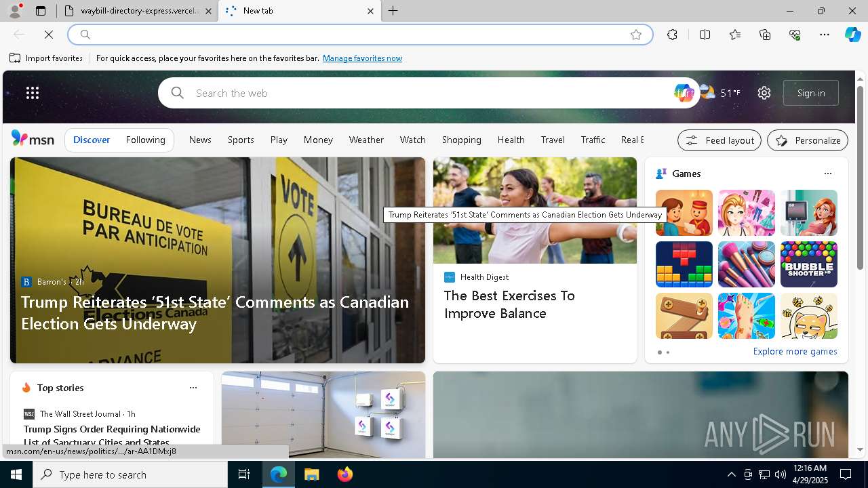This screenshot has width=868, height=488.
Task: Open Games card more options
Action: coord(827,174)
